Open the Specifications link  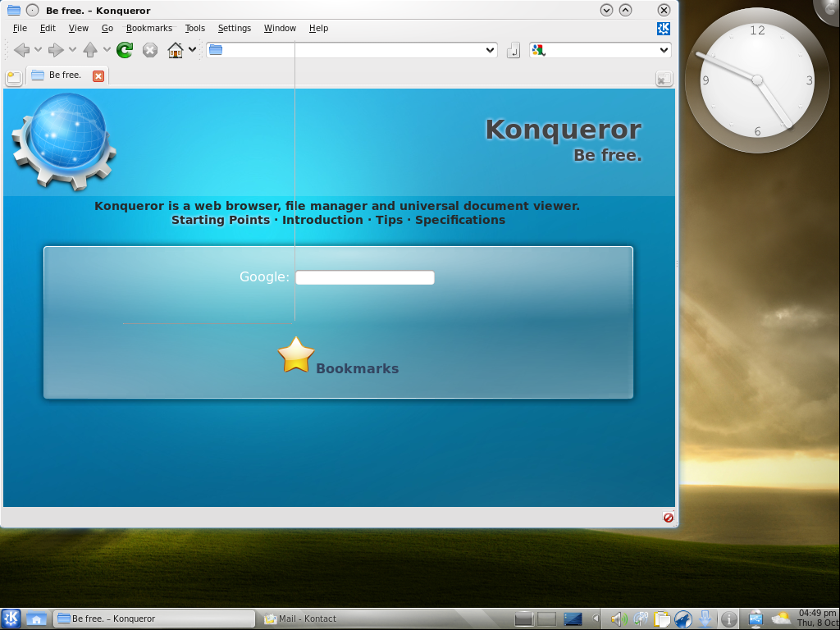(459, 220)
